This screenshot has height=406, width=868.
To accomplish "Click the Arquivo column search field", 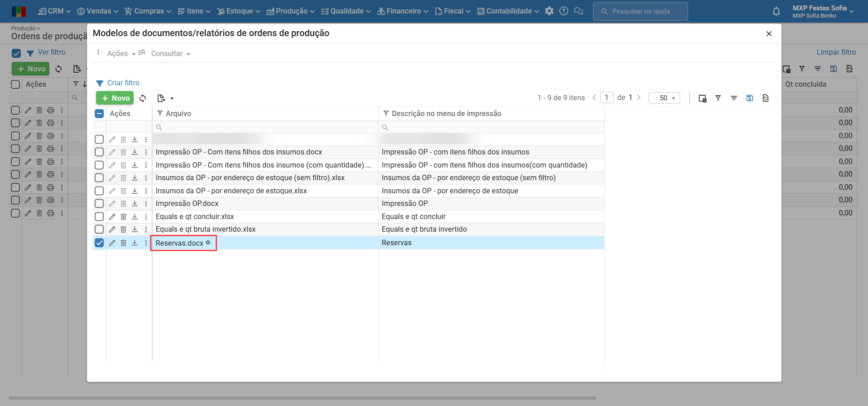I will point(265,127).
